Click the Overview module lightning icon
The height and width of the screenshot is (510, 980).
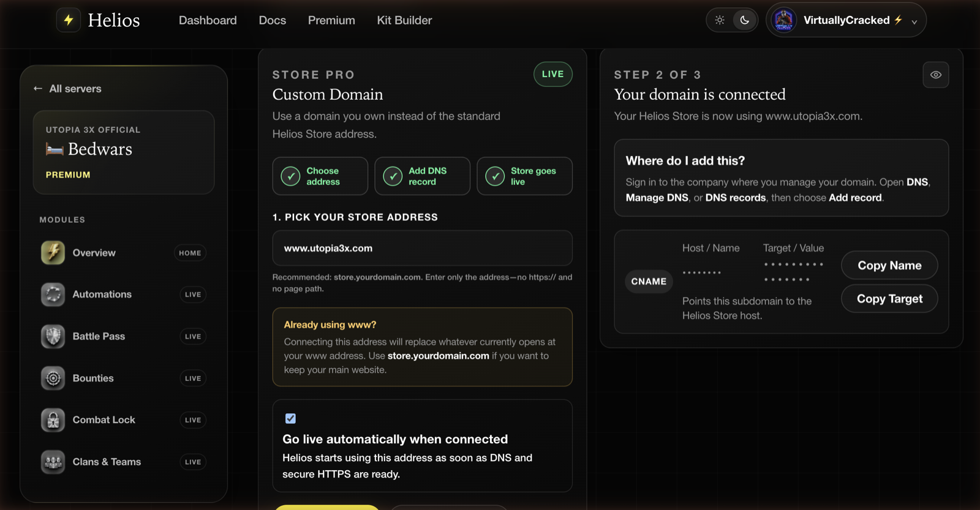53,253
